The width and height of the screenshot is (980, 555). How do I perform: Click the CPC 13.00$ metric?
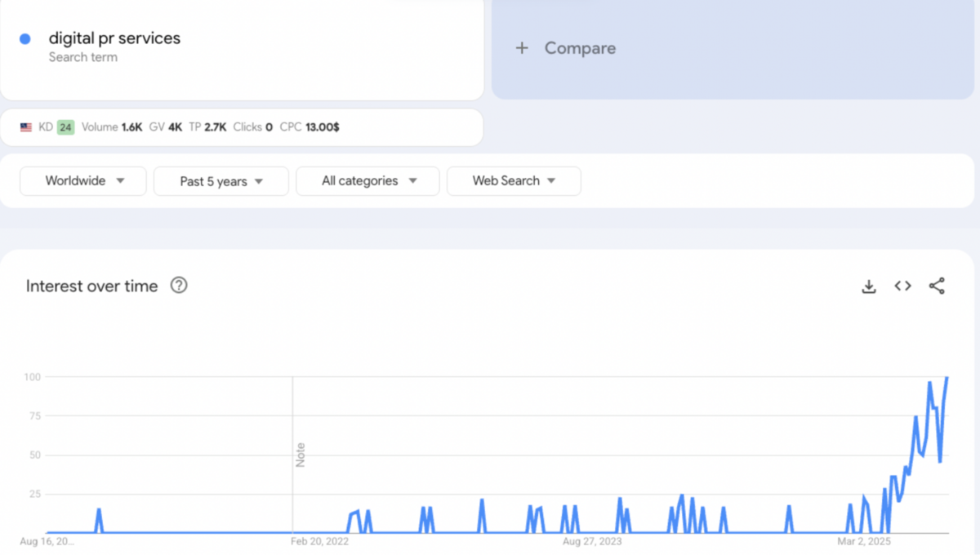click(x=310, y=127)
